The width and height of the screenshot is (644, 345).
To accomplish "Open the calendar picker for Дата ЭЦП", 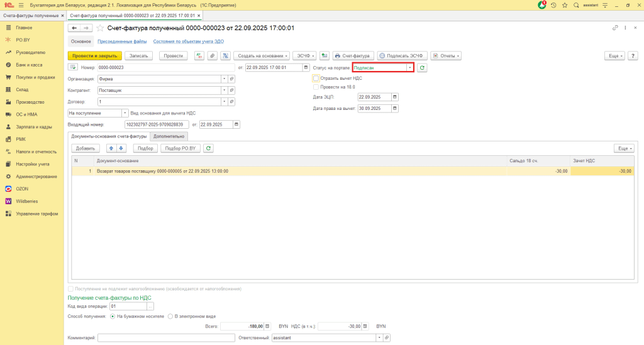I will [395, 97].
